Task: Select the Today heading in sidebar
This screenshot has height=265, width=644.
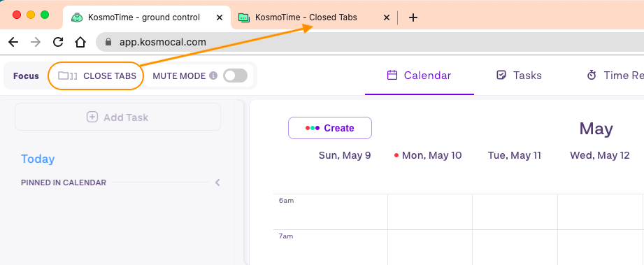Action: (38, 159)
